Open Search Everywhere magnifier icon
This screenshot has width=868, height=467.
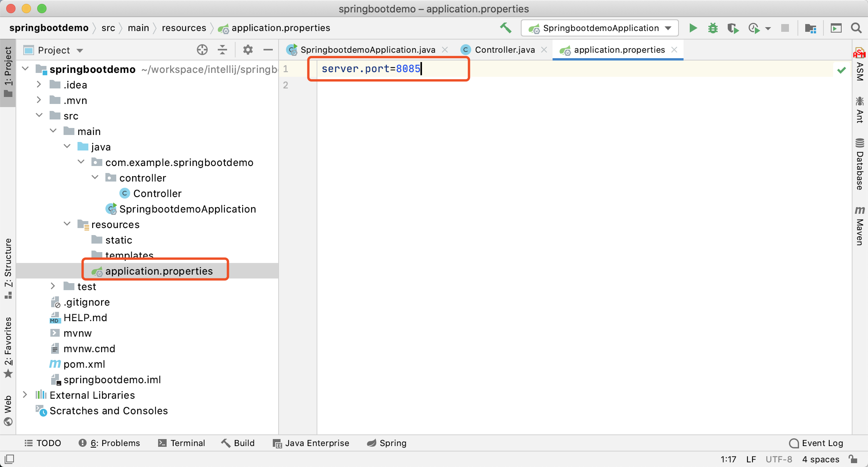856,28
